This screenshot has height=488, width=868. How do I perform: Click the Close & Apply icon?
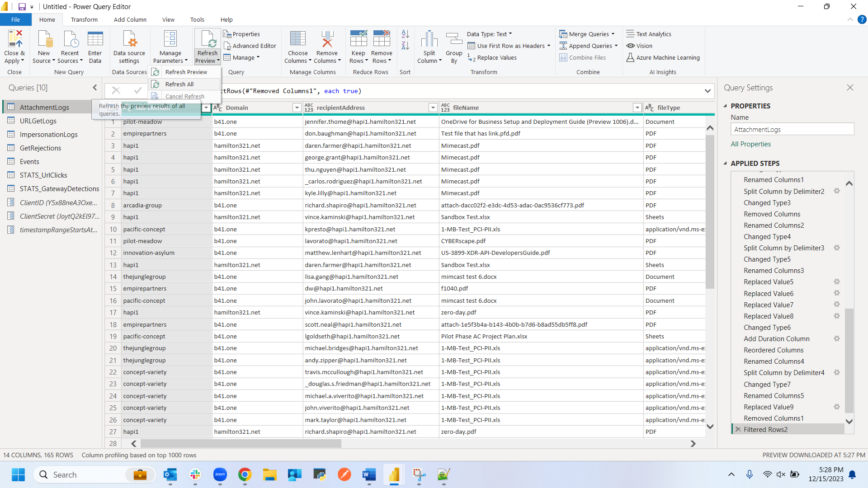pyautogui.click(x=14, y=39)
